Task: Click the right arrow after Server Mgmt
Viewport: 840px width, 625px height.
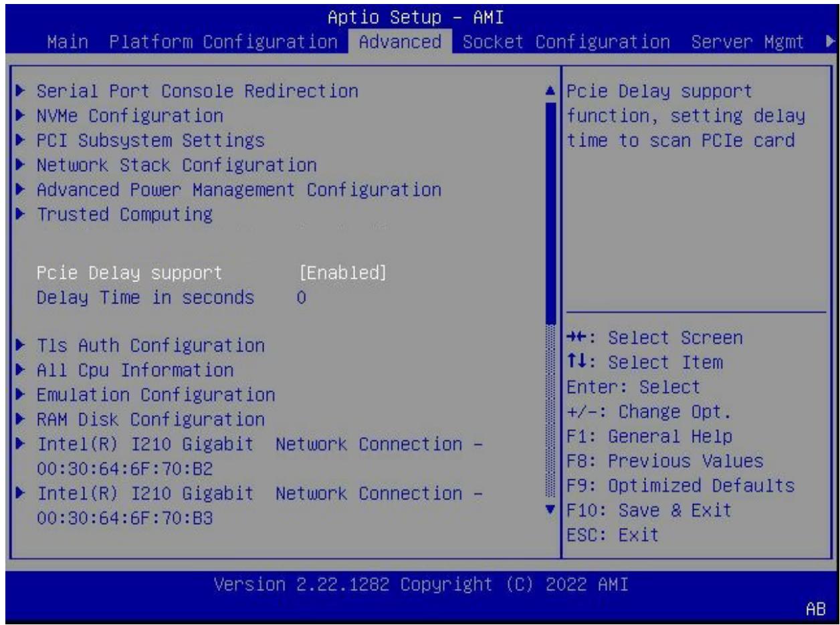Action: tap(831, 42)
